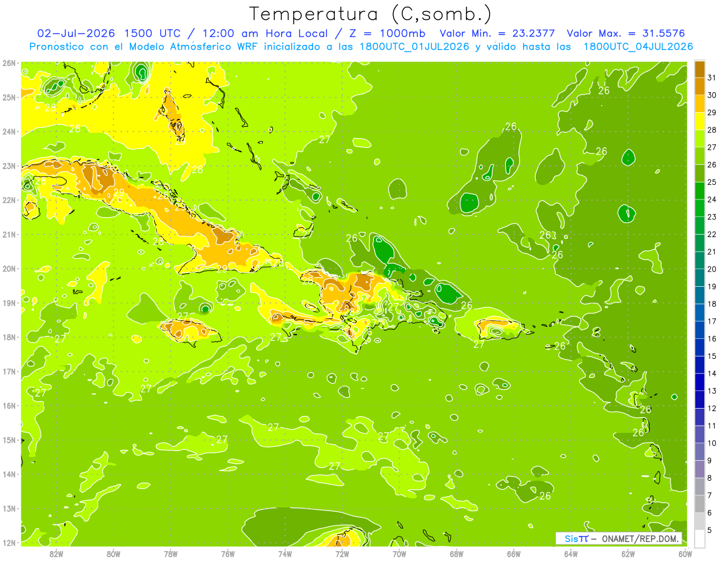Click the '64W' longitude axis label
728x562 pixels.
pyautogui.click(x=571, y=554)
